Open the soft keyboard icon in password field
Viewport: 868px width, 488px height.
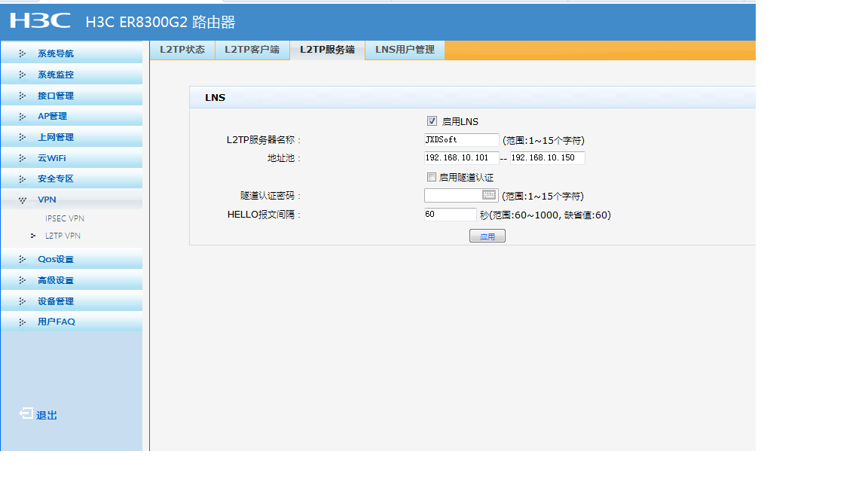489,195
